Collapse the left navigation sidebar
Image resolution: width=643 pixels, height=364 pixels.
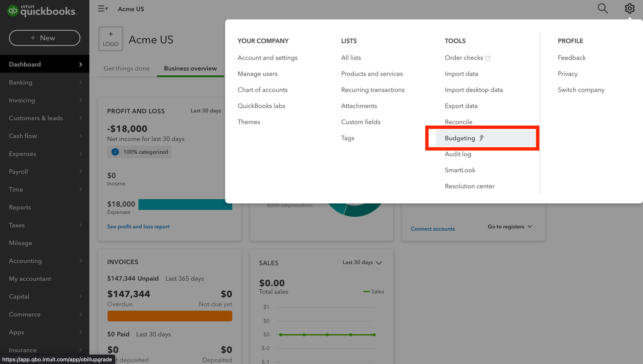click(x=103, y=8)
